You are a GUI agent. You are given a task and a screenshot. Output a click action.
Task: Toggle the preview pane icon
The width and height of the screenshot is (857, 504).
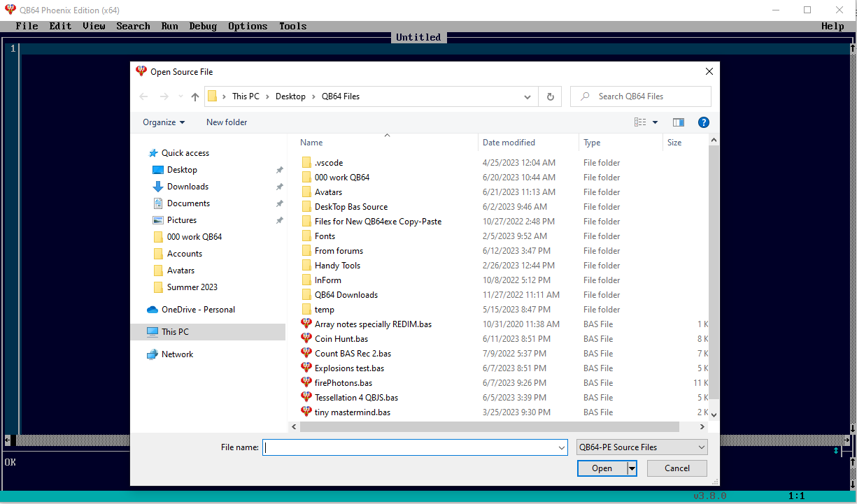679,122
